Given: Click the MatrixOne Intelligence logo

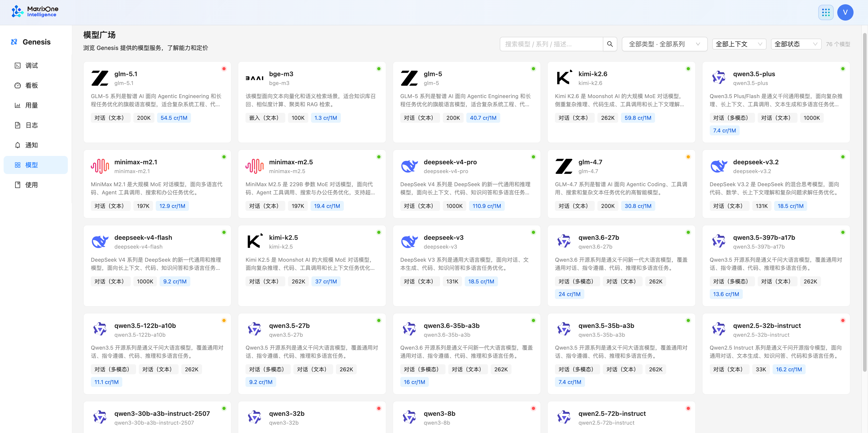Looking at the screenshot, I should (35, 12).
